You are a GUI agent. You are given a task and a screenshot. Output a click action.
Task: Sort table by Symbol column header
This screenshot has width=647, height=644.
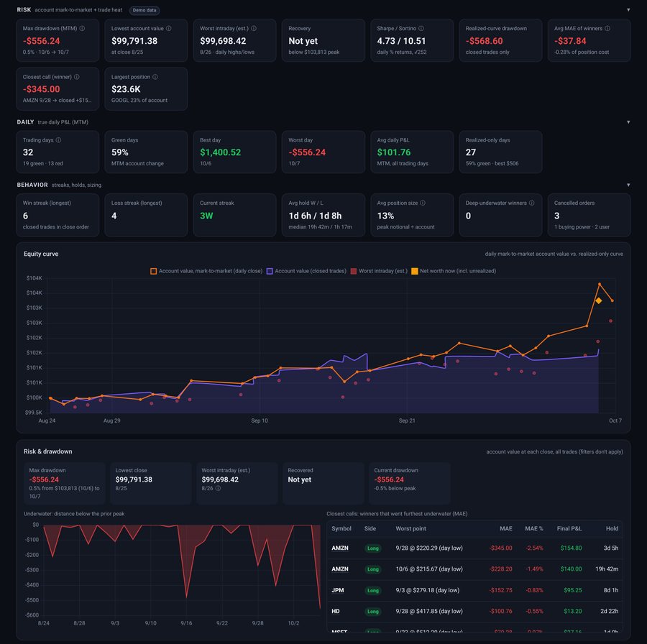pos(341,528)
